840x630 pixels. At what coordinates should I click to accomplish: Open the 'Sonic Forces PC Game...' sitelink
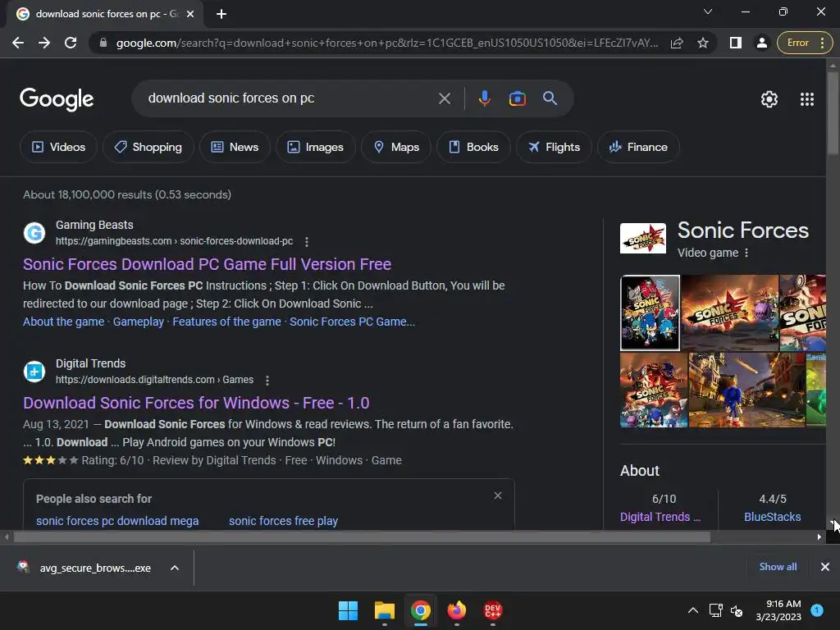pos(352,322)
